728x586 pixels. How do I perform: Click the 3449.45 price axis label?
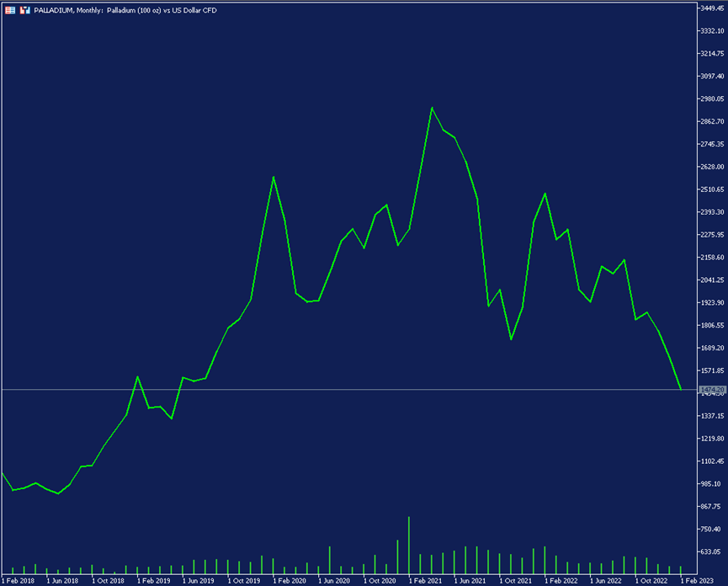712,8
